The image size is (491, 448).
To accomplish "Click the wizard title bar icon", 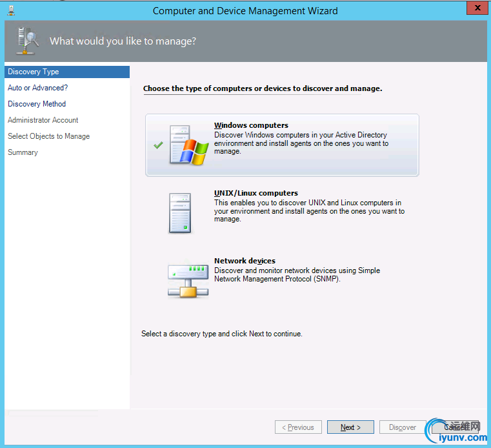I will click(x=11, y=11).
